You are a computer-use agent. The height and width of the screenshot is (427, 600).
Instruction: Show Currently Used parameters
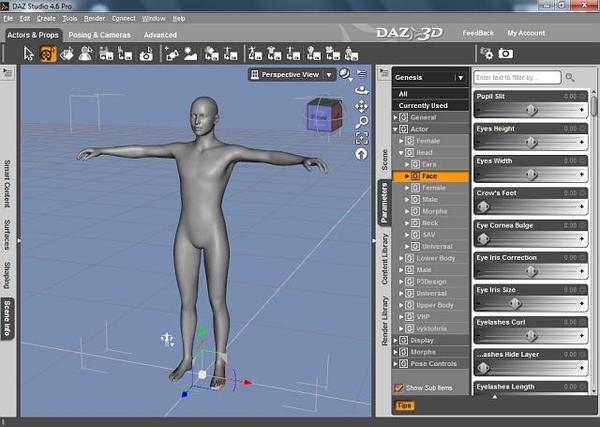tap(430, 106)
